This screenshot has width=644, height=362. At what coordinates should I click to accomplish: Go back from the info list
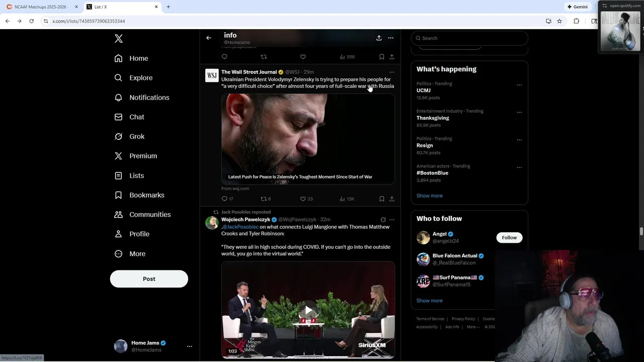click(208, 38)
